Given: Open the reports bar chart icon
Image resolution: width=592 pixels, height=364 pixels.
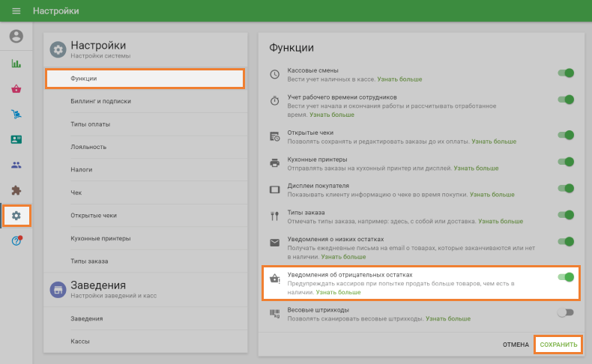Looking at the screenshot, I should (16, 64).
